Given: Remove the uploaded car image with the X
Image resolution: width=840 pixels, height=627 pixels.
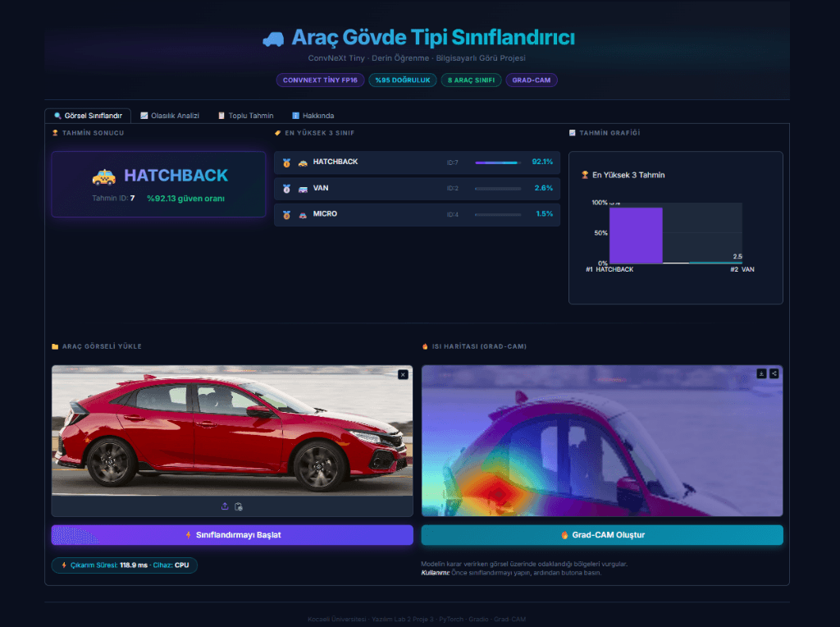Looking at the screenshot, I should [x=403, y=374].
